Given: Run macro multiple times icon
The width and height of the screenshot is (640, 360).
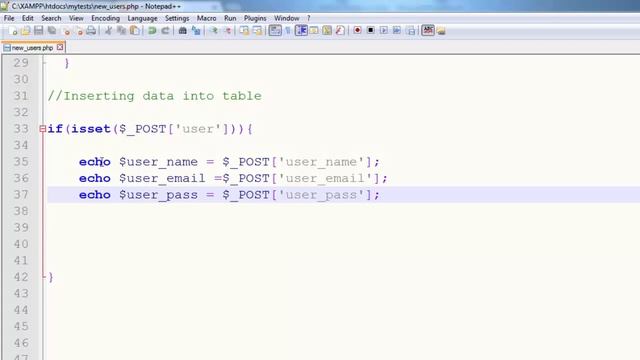Looking at the screenshot, I should [397, 31].
